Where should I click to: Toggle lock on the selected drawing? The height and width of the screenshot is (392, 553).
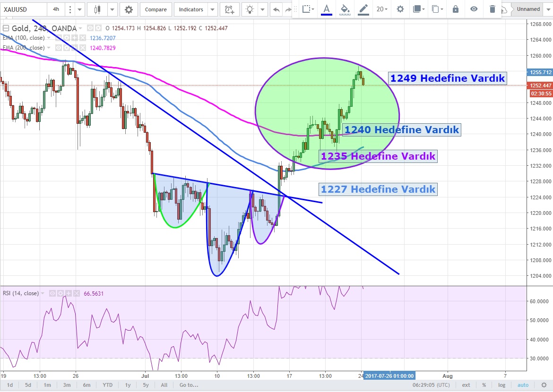coord(455,9)
